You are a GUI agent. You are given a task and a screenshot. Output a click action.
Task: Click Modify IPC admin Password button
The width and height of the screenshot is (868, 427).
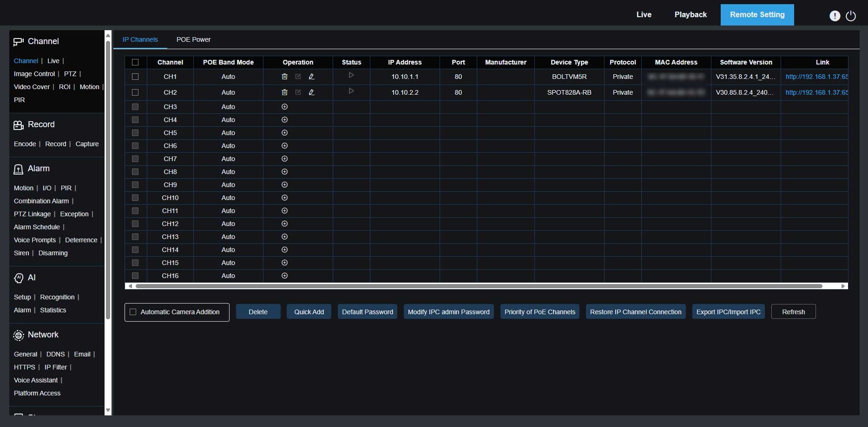click(449, 312)
